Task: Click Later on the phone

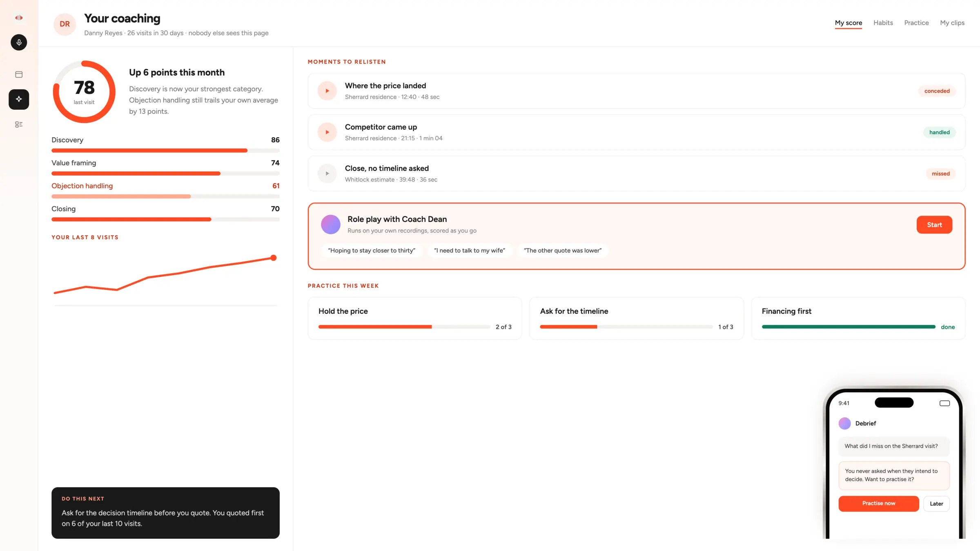Action: pyautogui.click(x=936, y=504)
